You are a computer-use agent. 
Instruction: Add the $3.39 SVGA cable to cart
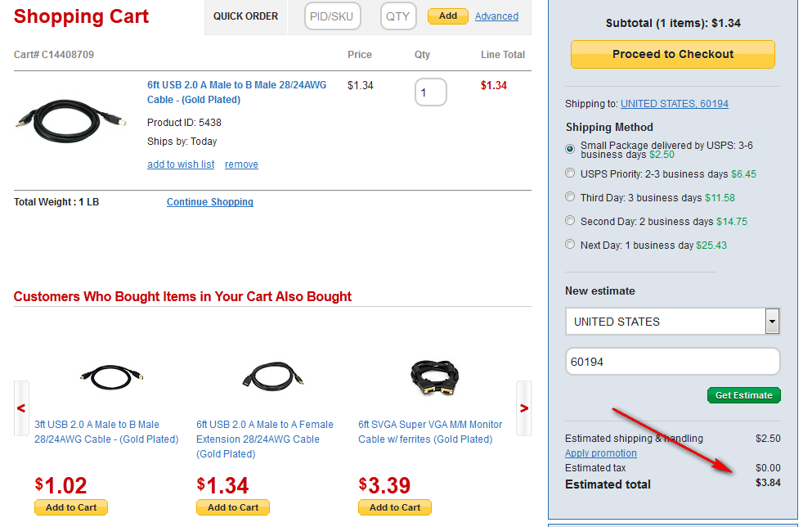395,507
